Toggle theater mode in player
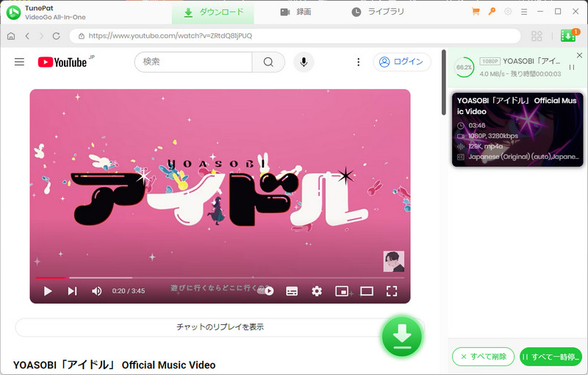Image resolution: width=588 pixels, height=375 pixels. [366, 291]
